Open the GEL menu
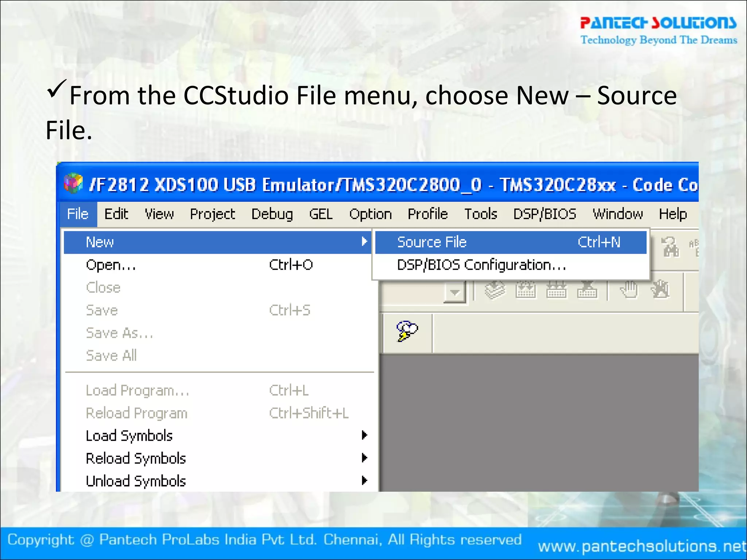 (x=321, y=214)
